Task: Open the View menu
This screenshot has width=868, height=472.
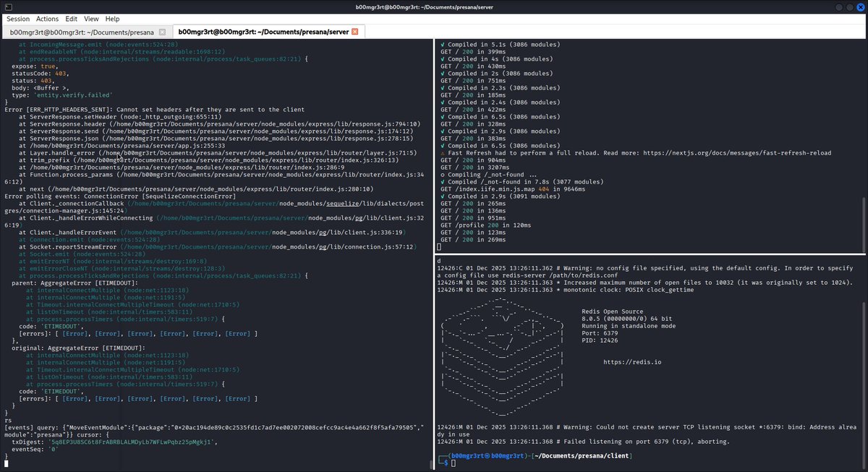Action: 91,18
